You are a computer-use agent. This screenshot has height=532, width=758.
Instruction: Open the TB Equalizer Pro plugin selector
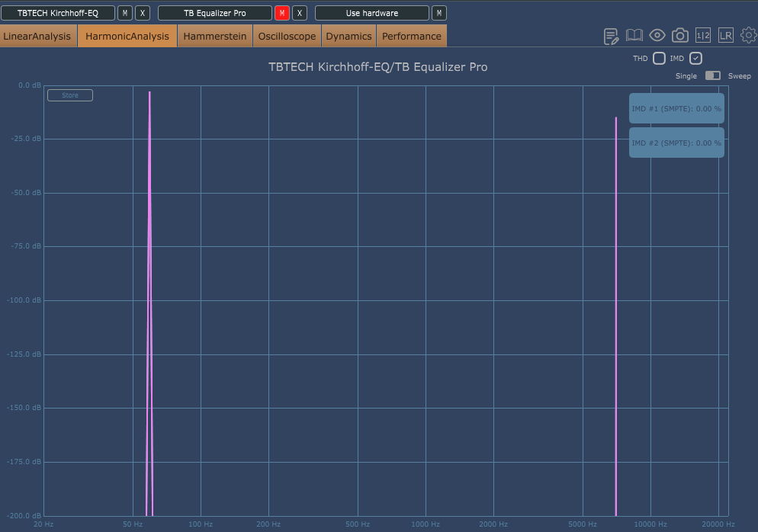tap(214, 13)
